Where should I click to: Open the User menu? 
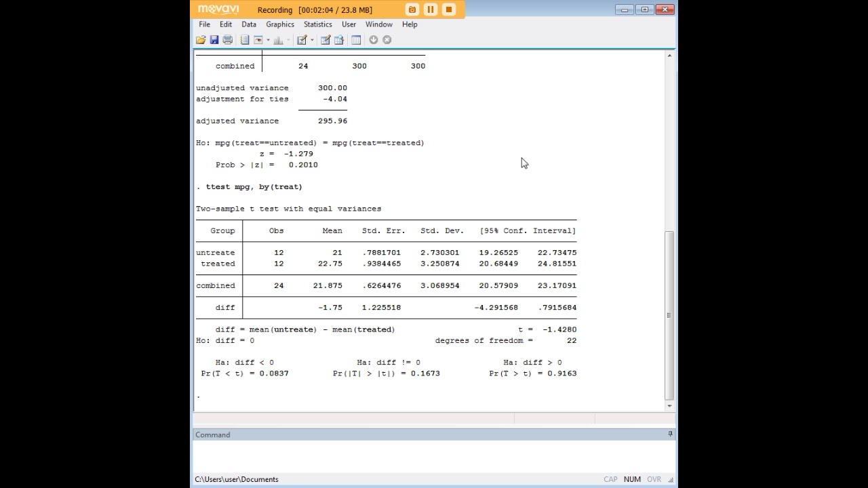point(349,24)
